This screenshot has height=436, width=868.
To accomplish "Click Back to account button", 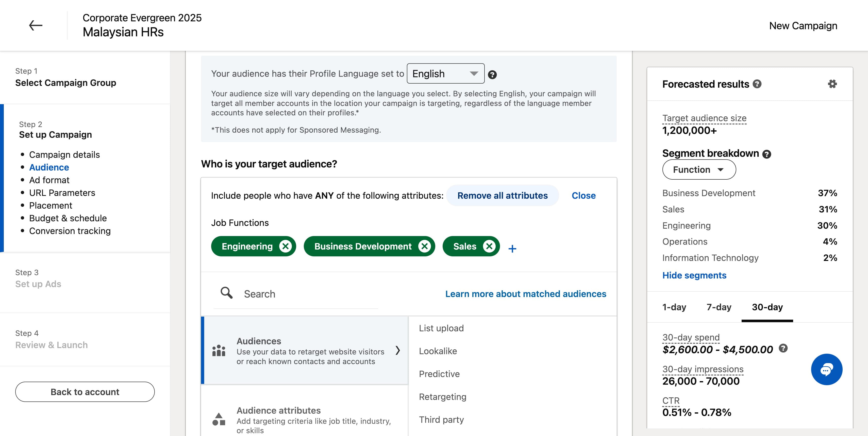I will (85, 392).
